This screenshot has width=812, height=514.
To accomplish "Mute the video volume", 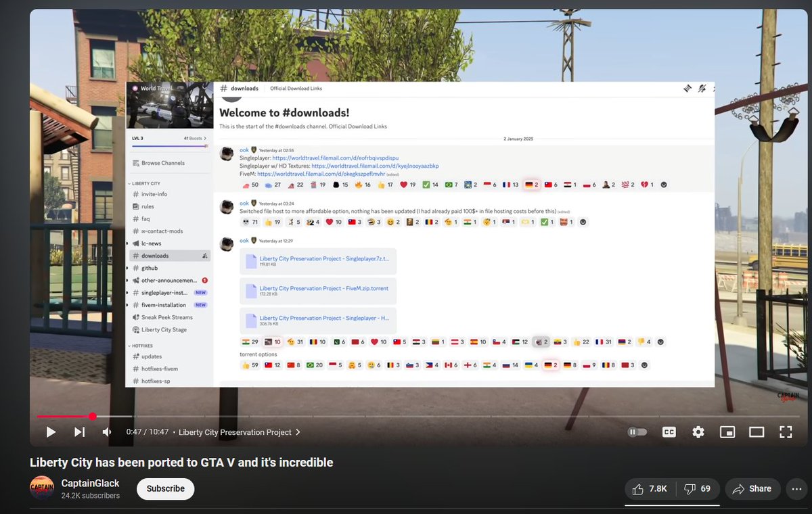I will click(107, 431).
